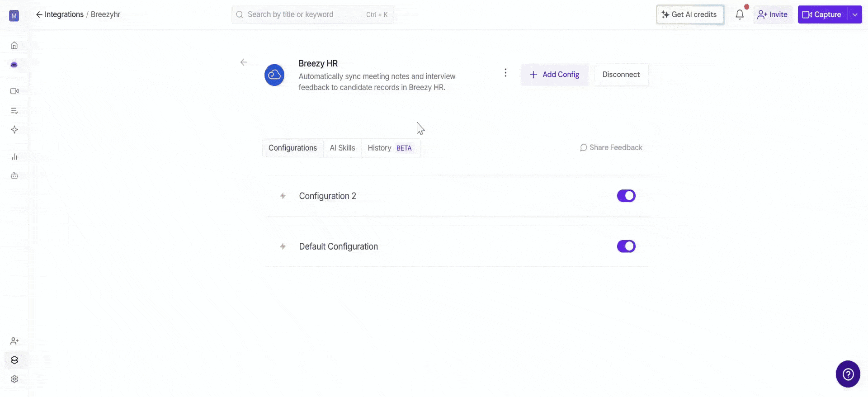Switch to the History tab

pos(389,148)
